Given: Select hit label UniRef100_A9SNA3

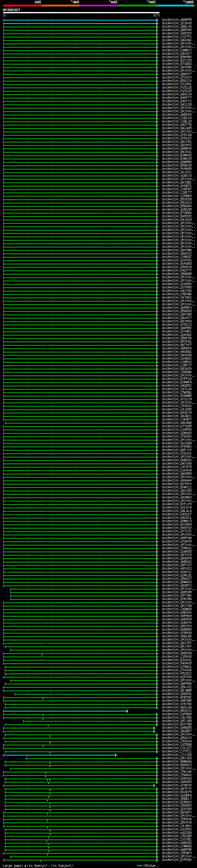Looking at the screenshot, I should (177, 497).
